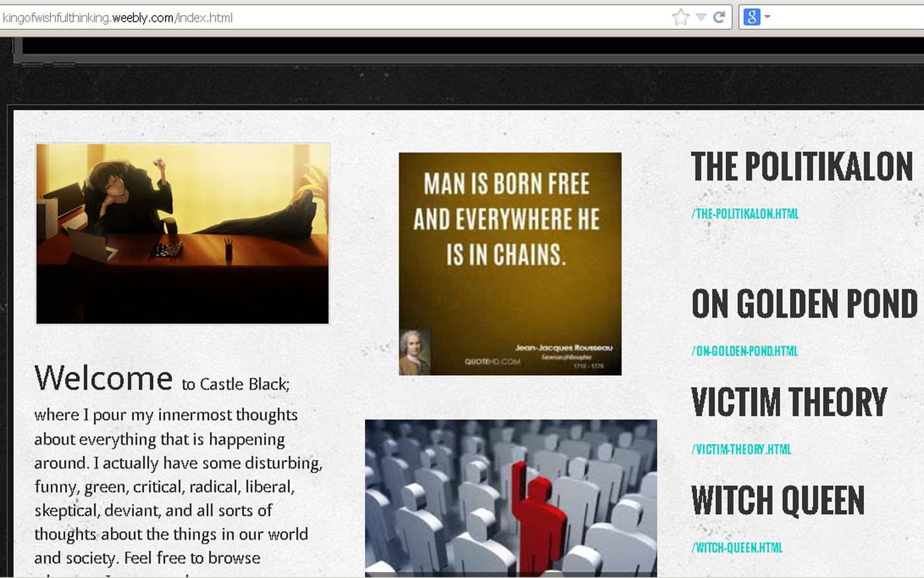The height and width of the screenshot is (578, 924).
Task: Click the bookmark star icon
Action: [x=680, y=17]
